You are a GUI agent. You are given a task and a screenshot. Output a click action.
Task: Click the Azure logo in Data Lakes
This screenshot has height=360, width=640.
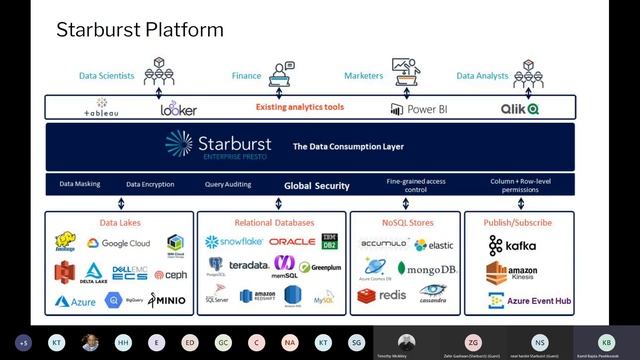click(75, 302)
